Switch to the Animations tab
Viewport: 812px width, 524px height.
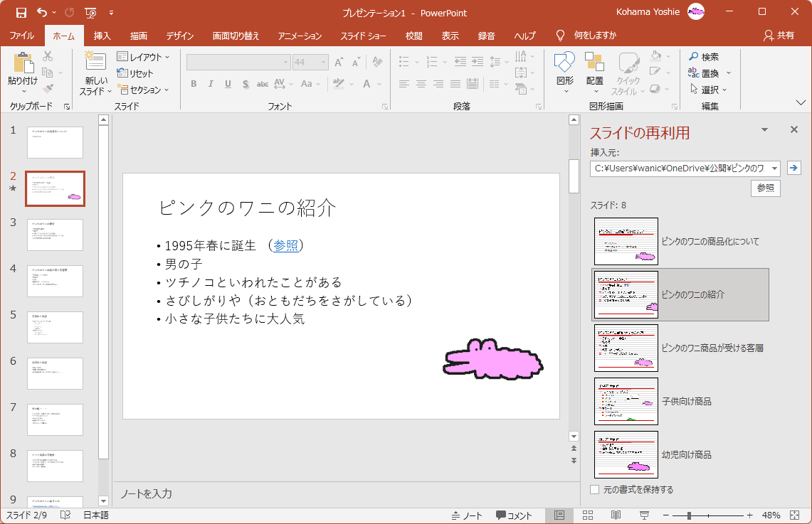(300, 36)
